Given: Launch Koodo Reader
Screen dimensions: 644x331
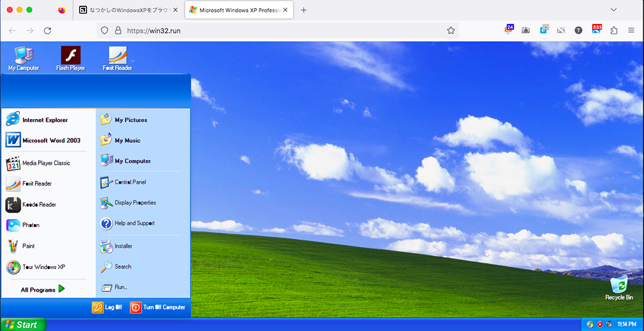Looking at the screenshot, I should point(48,205).
